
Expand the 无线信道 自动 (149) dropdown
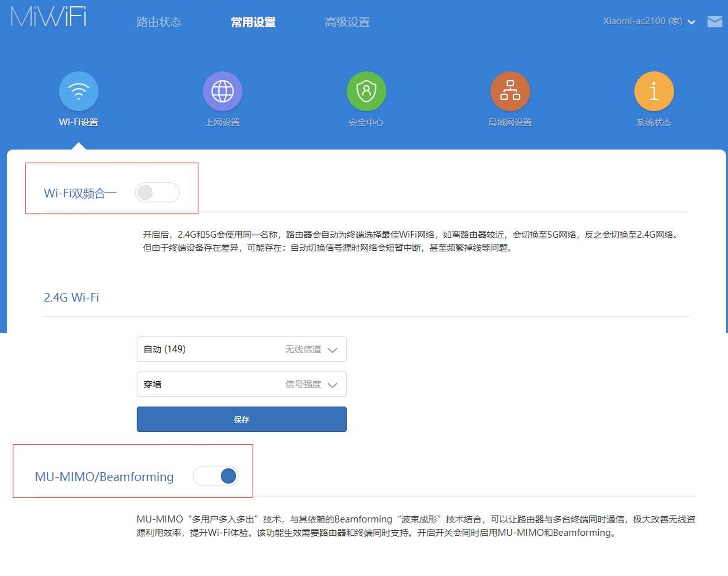tap(241, 349)
